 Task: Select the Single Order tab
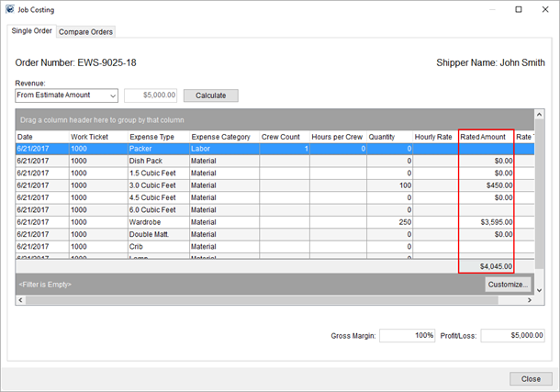(31, 32)
